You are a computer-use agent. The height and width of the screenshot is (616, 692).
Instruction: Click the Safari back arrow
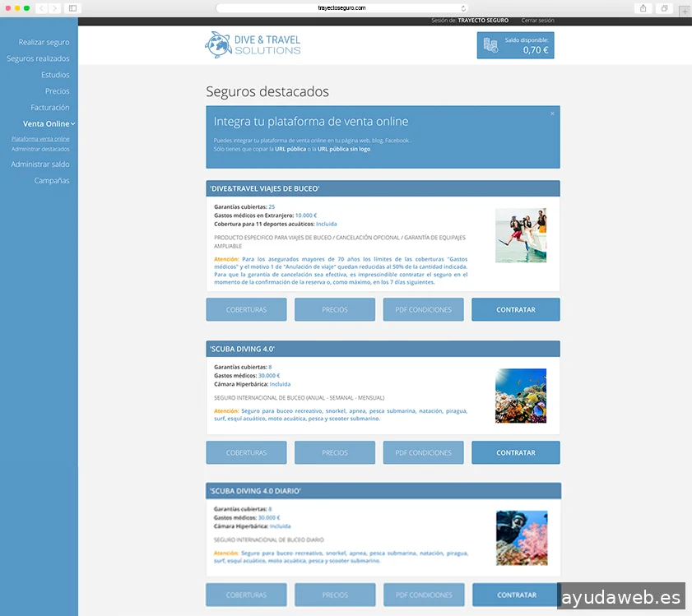pos(42,8)
